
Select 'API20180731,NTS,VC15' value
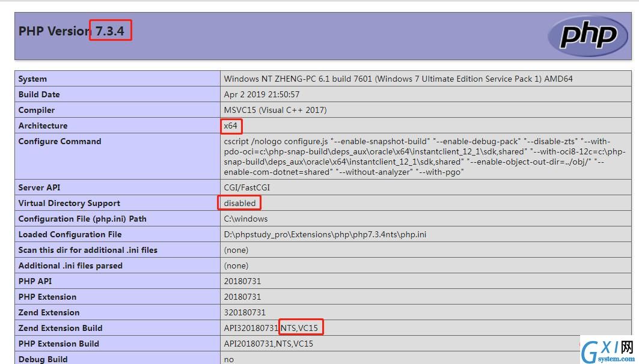click(268, 344)
